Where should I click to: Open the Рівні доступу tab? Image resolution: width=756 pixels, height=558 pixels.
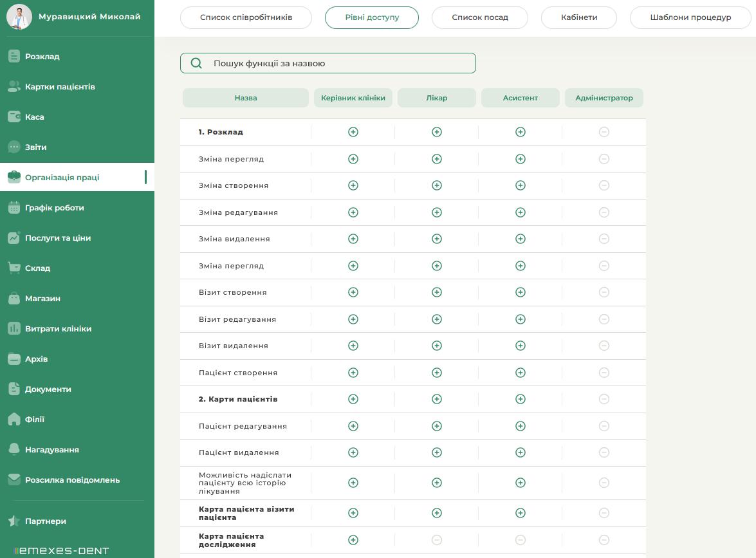(372, 17)
